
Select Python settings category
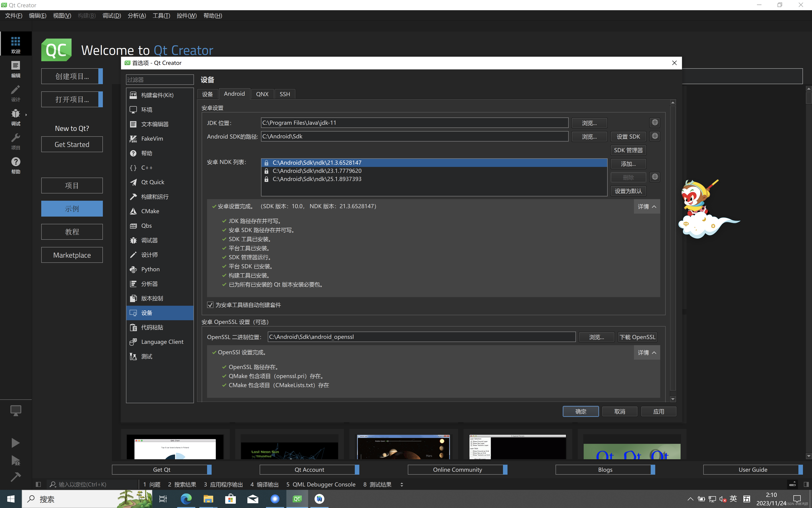[x=160, y=269]
